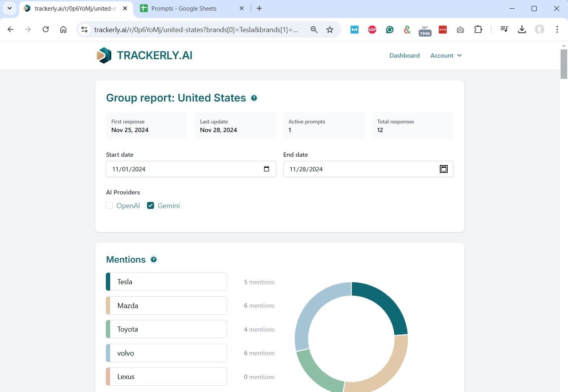Viewport: 568px width, 392px height.
Task: Open the Start date calendar picker
Action: click(x=267, y=169)
